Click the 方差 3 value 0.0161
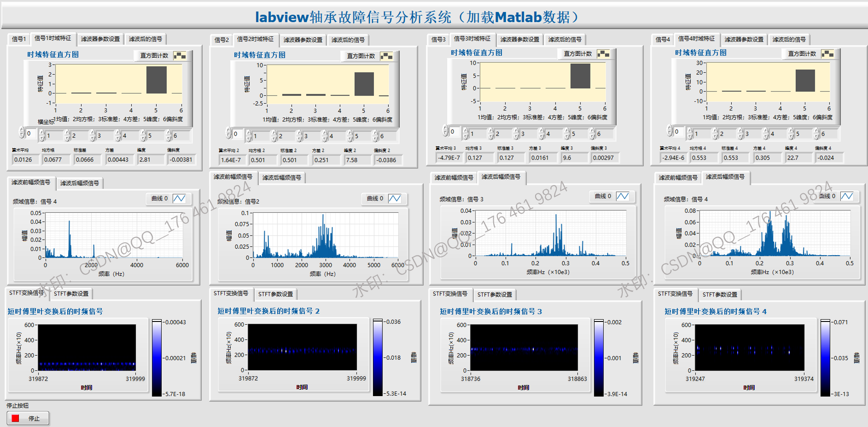Screen dimensions: 868x427 pyautogui.click(x=543, y=158)
